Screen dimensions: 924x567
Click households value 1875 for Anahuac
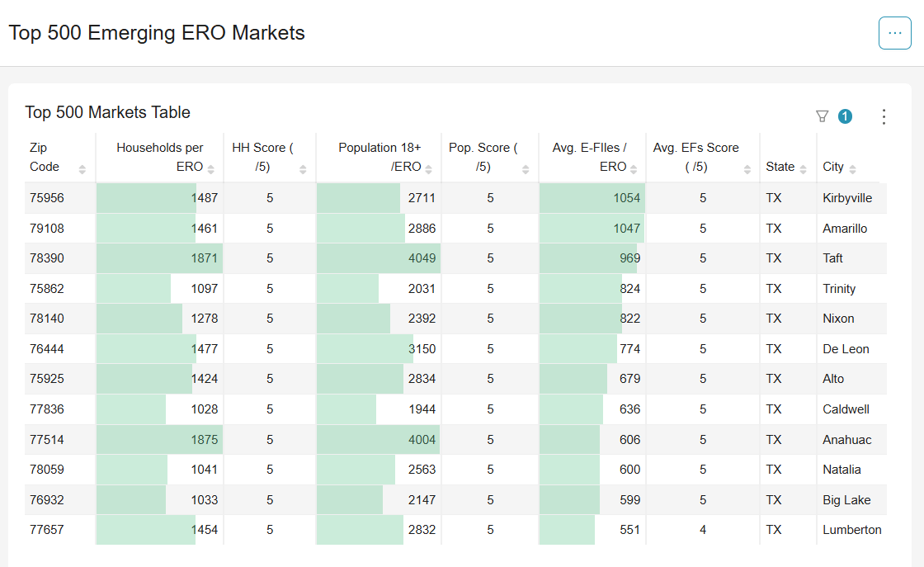click(160, 440)
